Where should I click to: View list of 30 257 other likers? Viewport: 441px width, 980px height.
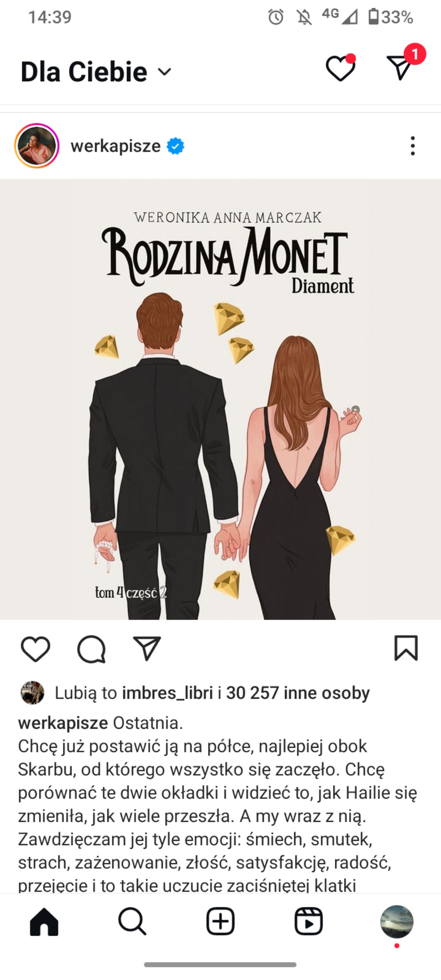298,693
